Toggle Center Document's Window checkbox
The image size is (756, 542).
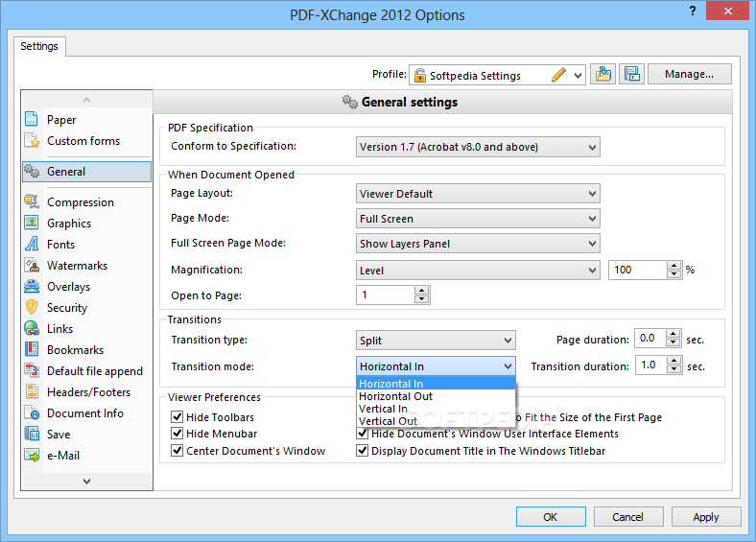click(177, 450)
